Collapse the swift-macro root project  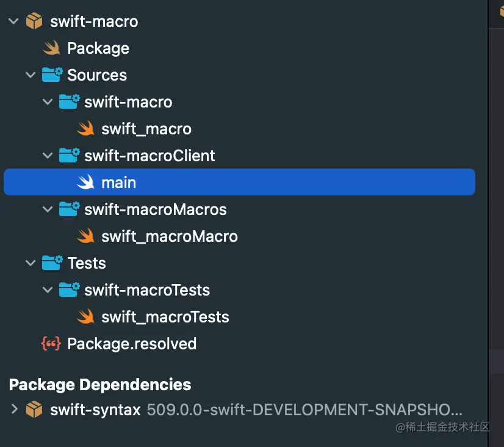click(x=13, y=21)
